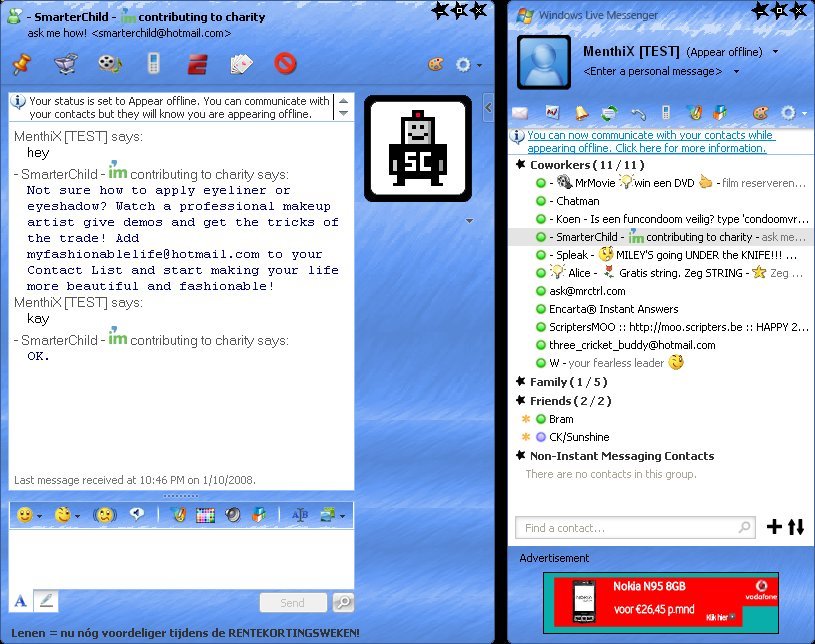
Task: Select Encarta Instant Answers contact
Action: [x=607, y=309]
